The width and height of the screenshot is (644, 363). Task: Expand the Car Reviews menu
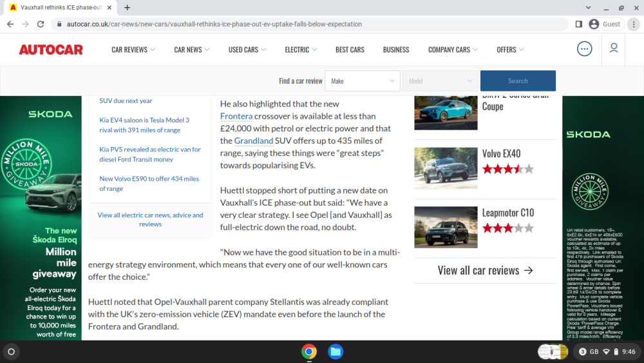133,50
